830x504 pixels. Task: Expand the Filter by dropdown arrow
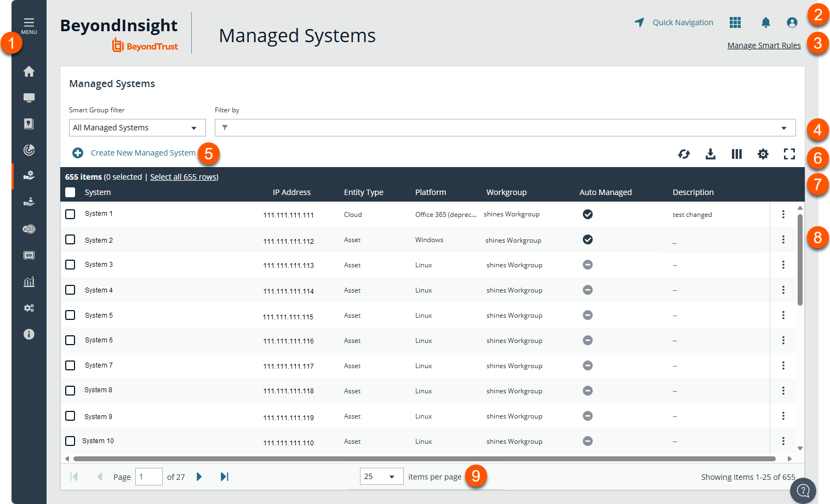click(784, 128)
